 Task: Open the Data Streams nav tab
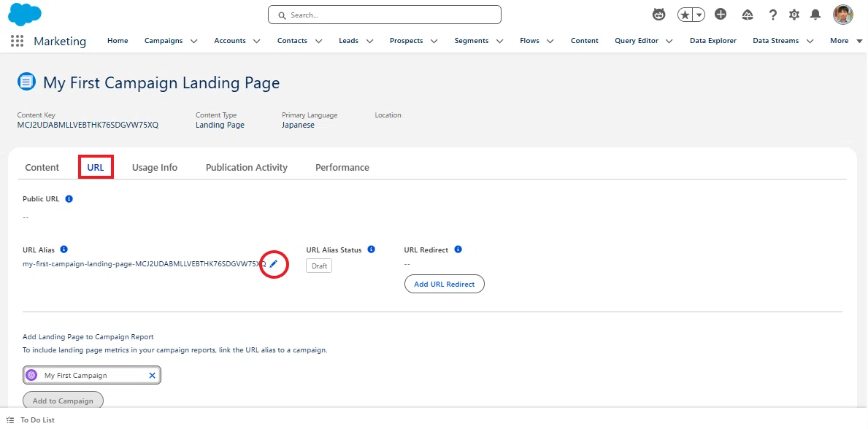click(x=775, y=40)
